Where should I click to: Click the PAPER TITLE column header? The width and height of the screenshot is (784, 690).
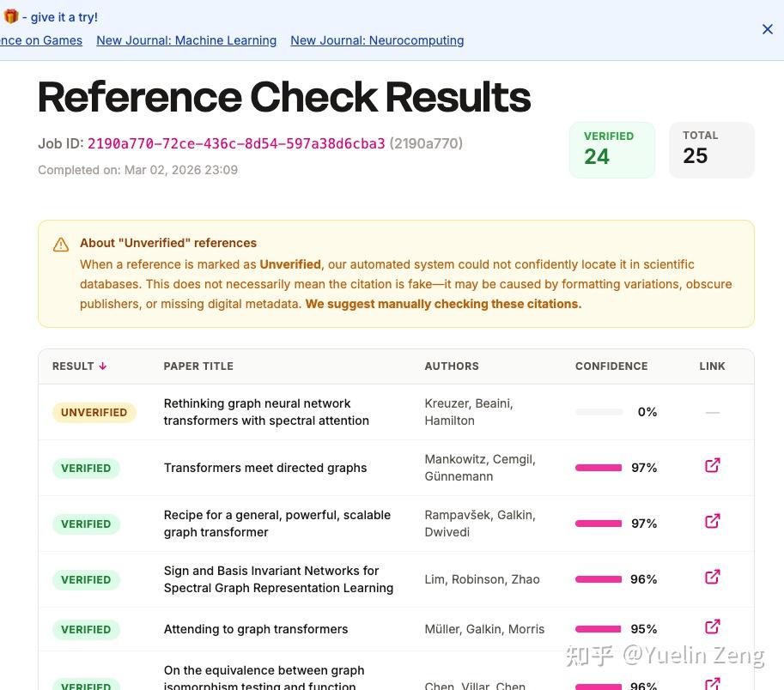click(x=198, y=366)
